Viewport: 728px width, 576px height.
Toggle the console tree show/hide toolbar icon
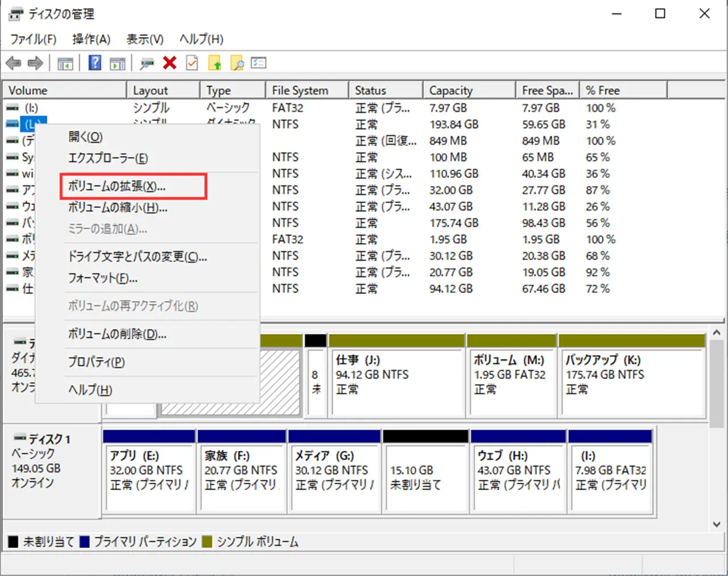[65, 63]
